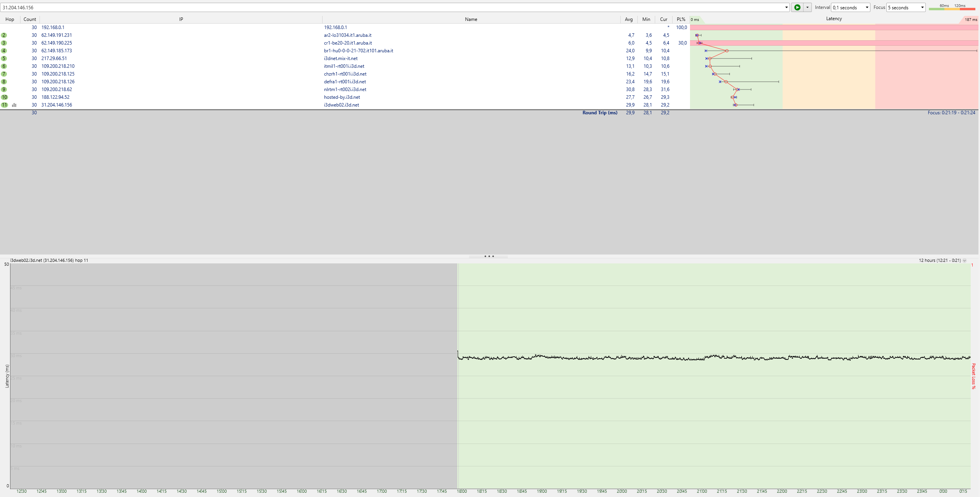Screen dimensions: 980x497
Task: Open the dropdown arrow beside the play button
Action: (807, 7)
